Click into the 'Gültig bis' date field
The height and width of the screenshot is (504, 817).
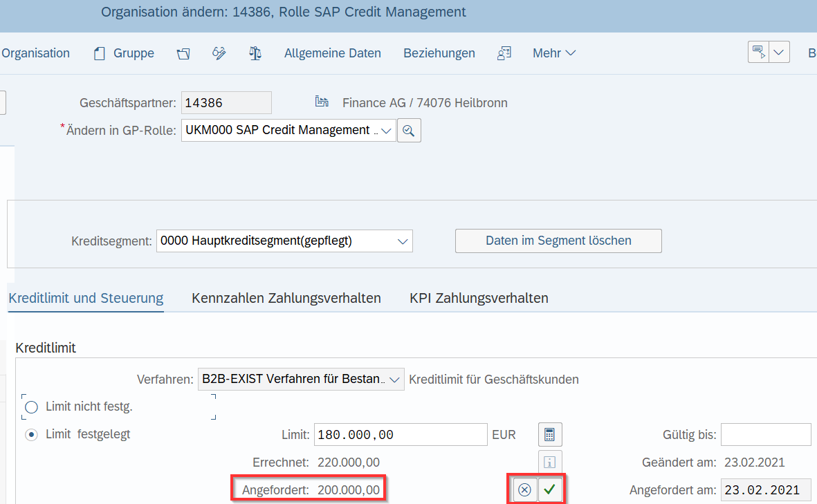pyautogui.click(x=766, y=434)
